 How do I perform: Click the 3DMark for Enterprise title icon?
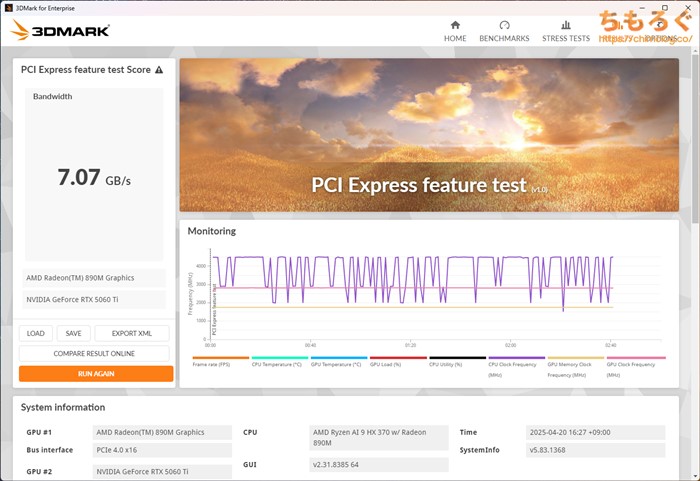pyautogui.click(x=8, y=8)
